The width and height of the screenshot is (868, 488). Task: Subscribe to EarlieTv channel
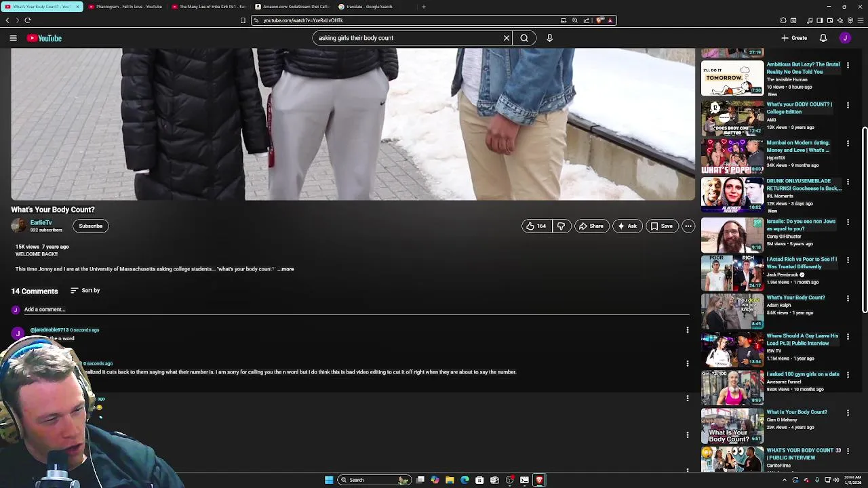tap(90, 226)
